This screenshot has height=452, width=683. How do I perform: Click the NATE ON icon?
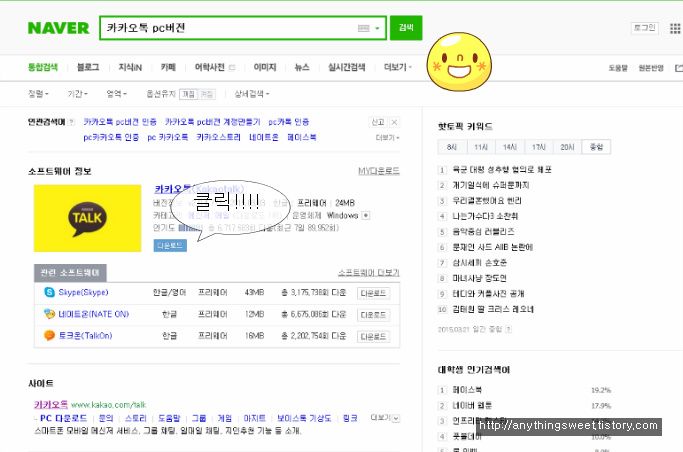pos(50,314)
